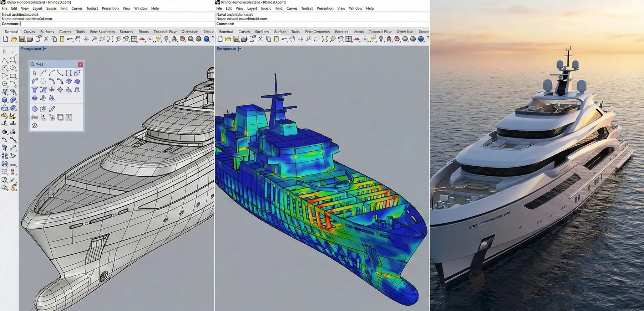Click Cut scissors icon in left window toolbar
The image size is (644, 311).
tap(46, 39)
